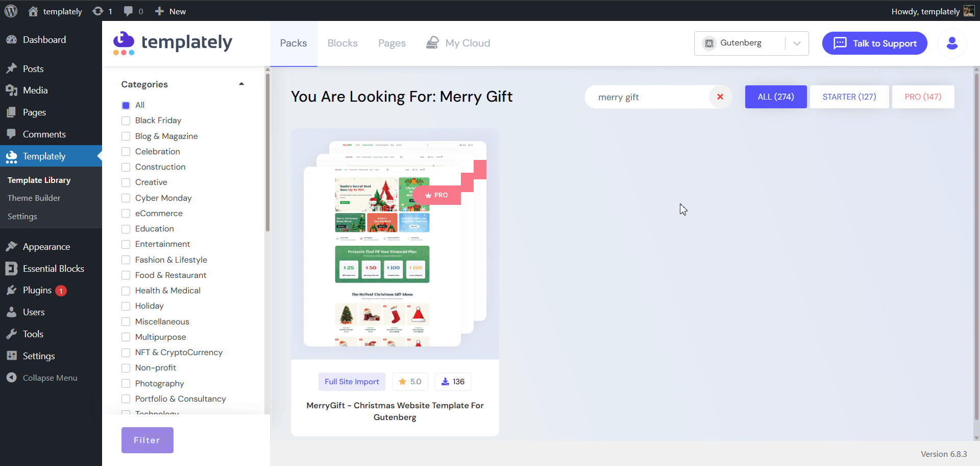Open the My Cloud section

[x=457, y=43]
